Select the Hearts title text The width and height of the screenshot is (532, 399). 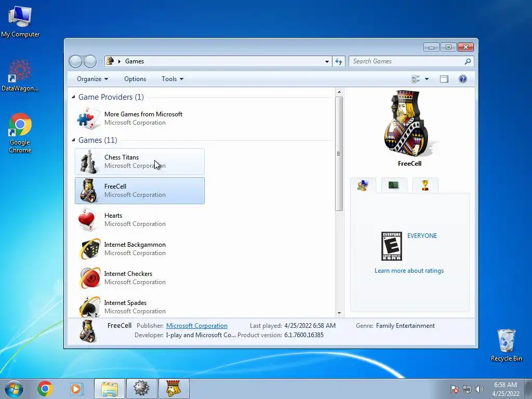(113, 216)
